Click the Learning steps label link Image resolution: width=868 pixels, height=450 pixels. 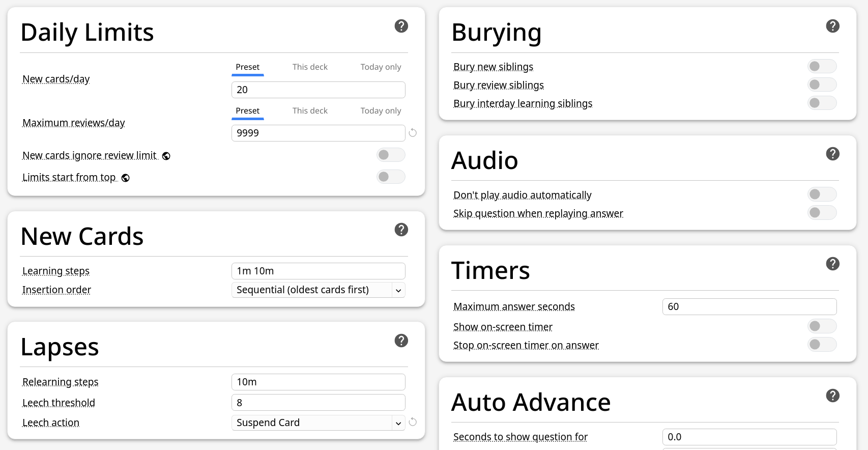click(56, 271)
